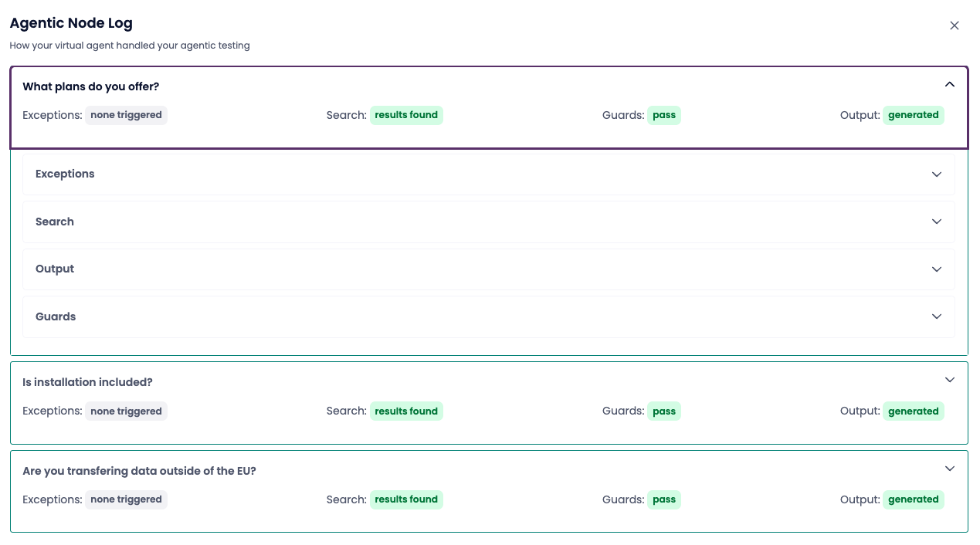This screenshot has height=545, width=980.
Task: Click 'pass' Guards badge in first entry
Action: click(663, 115)
